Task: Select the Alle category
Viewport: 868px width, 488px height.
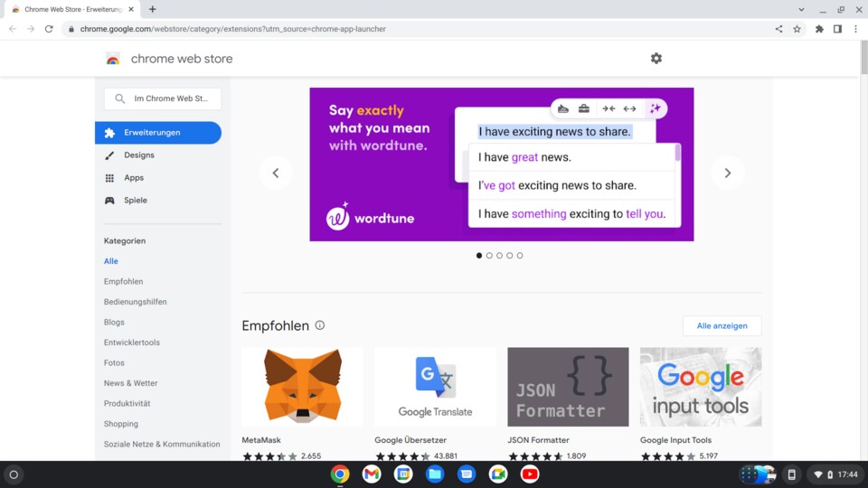Action: [110, 261]
